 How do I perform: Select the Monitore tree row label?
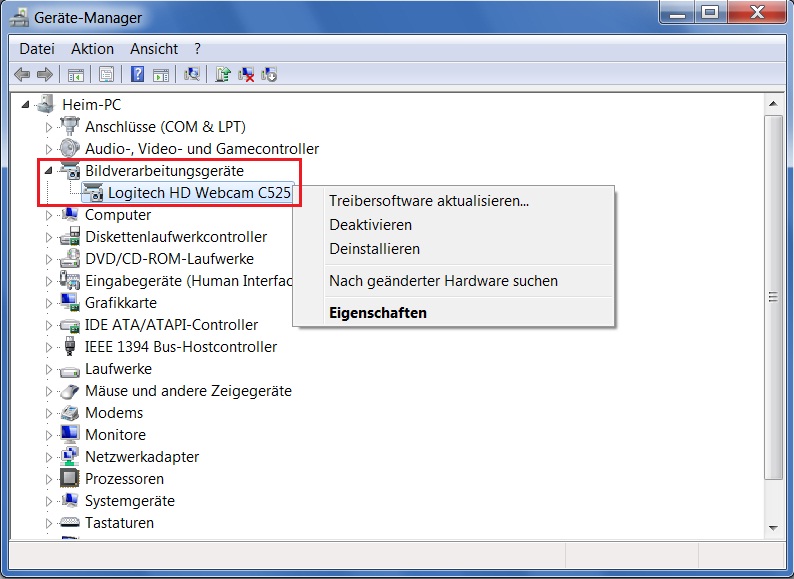(115, 435)
